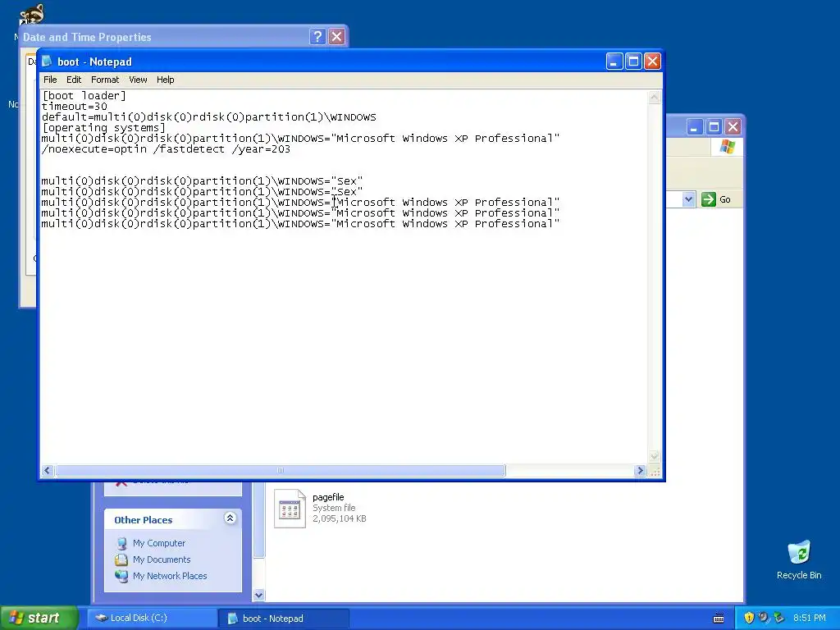
Task: Click the resize grip corner of Notepad
Action: pos(654,471)
